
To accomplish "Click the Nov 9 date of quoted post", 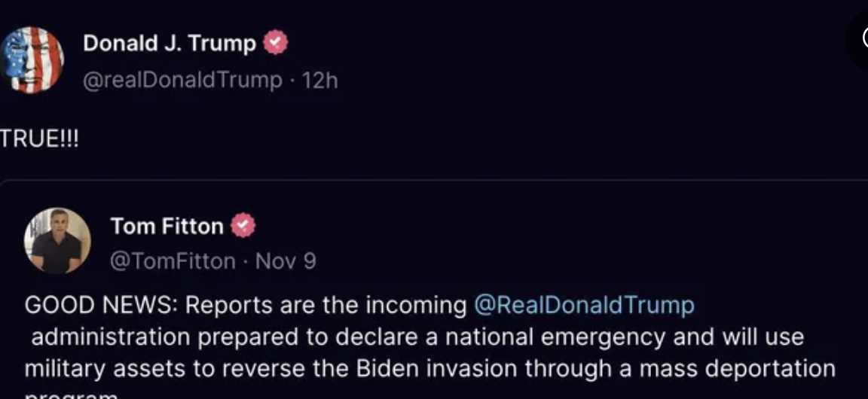I will pyautogui.click(x=286, y=261).
